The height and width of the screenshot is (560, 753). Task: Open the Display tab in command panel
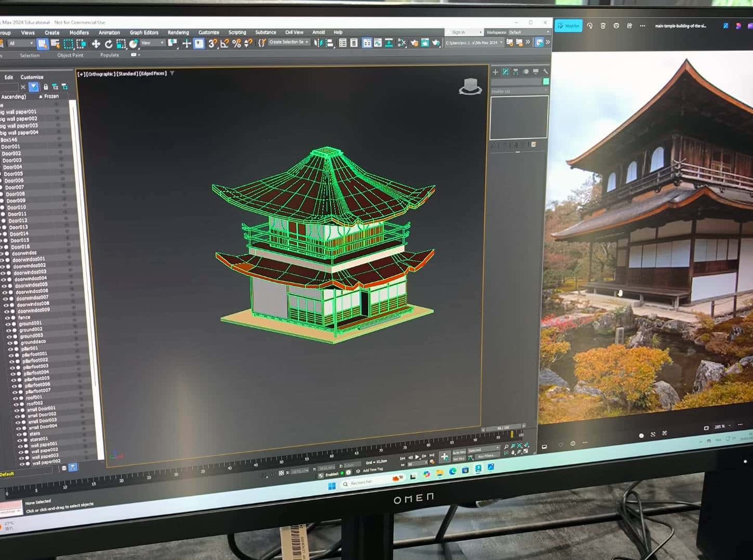pos(536,72)
